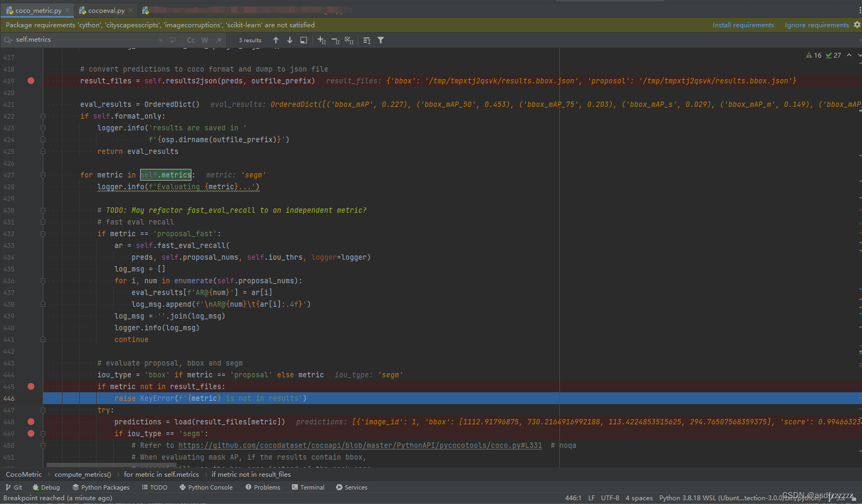Screen dimensions: 862x504
Task: Click the 'Breakpoint reached' status message
Action: pos(58,498)
